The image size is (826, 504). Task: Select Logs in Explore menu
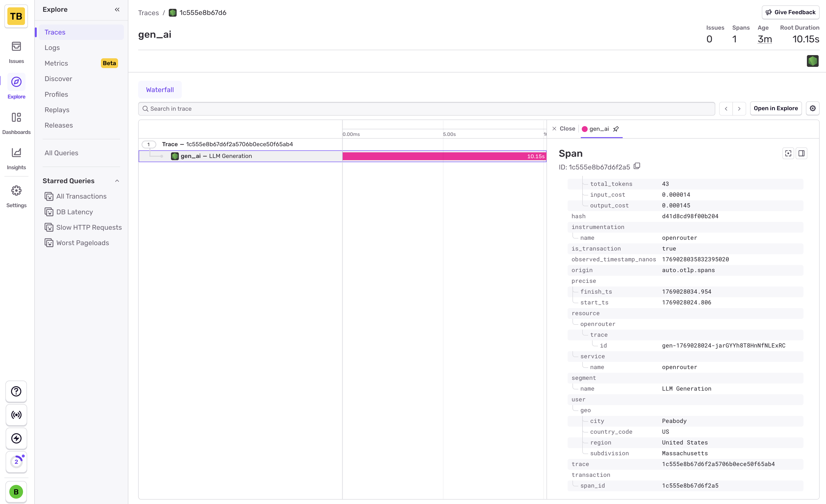[x=52, y=48]
